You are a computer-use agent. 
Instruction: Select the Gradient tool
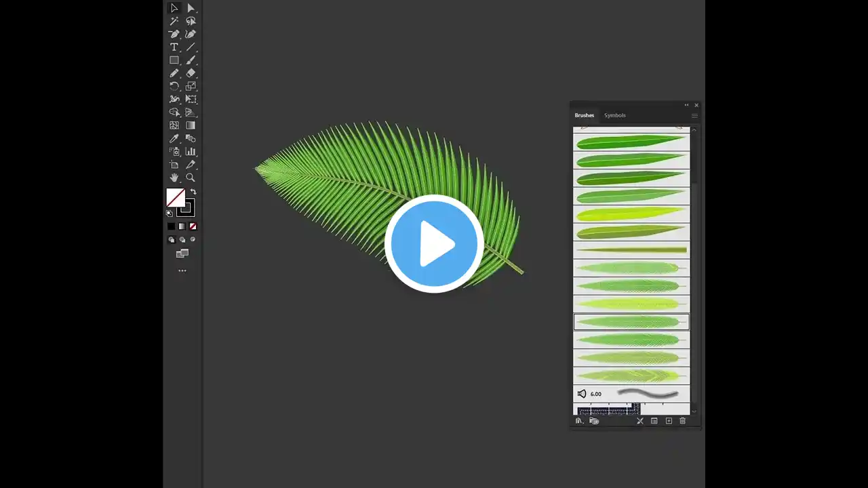[x=191, y=125]
